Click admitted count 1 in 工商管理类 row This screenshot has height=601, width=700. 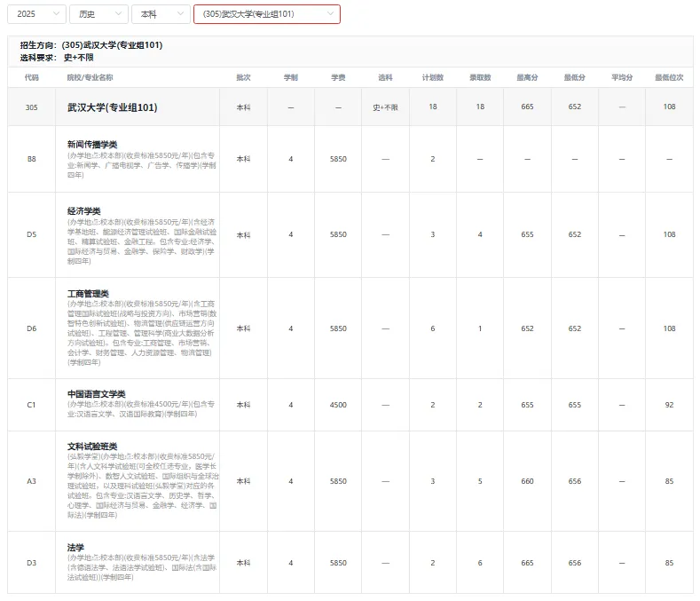click(480, 328)
